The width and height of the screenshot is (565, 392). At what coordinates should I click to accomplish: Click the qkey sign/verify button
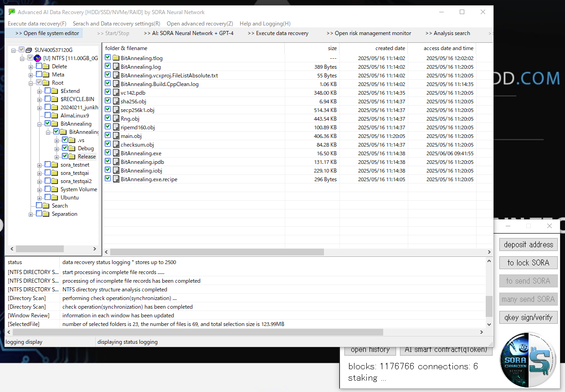[x=529, y=317]
